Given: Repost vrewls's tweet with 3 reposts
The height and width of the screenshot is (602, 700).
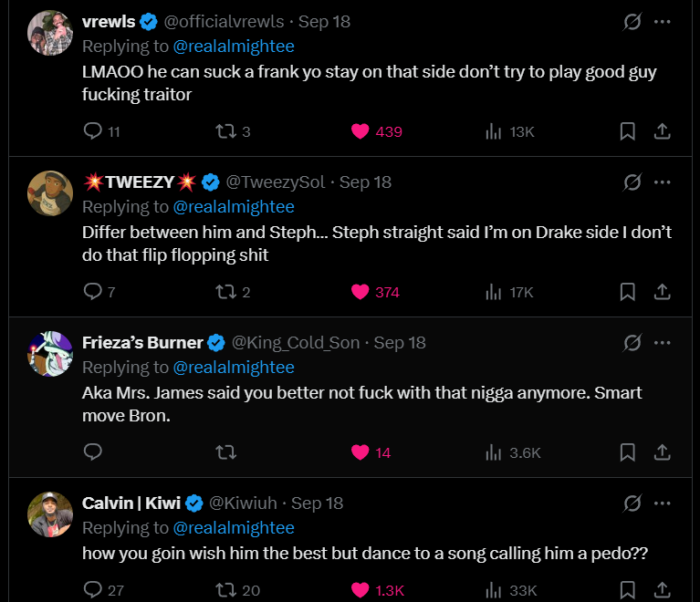Looking at the screenshot, I should pos(225,131).
